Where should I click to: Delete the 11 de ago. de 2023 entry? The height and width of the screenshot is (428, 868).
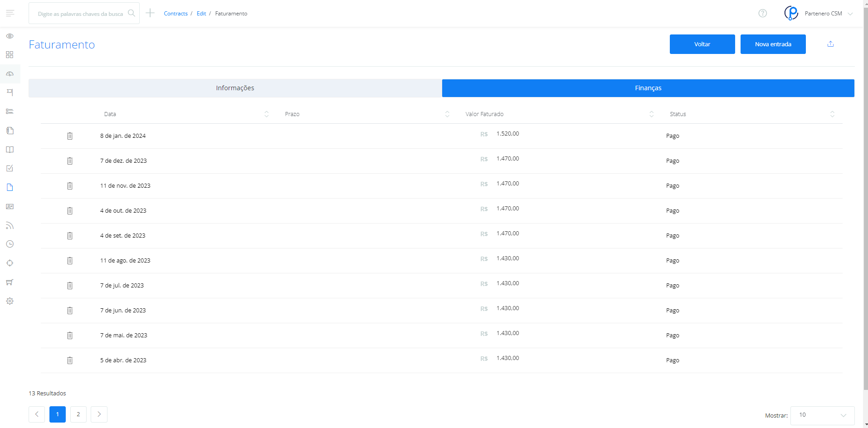tap(70, 261)
